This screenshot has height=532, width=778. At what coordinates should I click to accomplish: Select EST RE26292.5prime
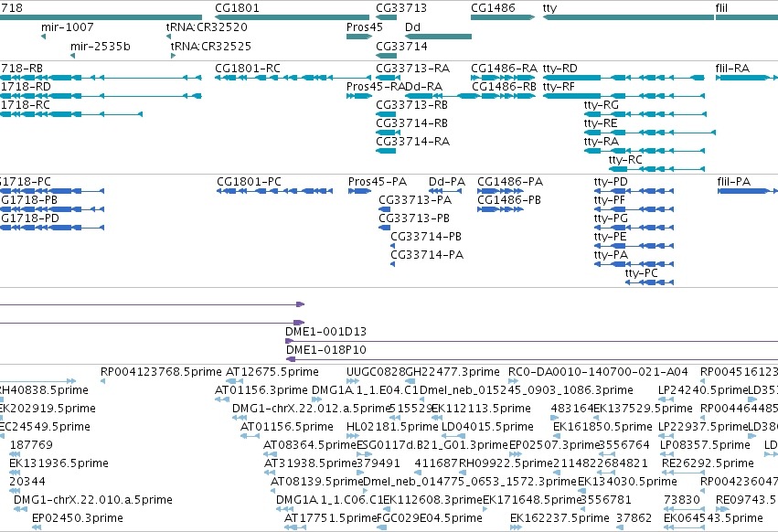(x=684, y=473)
